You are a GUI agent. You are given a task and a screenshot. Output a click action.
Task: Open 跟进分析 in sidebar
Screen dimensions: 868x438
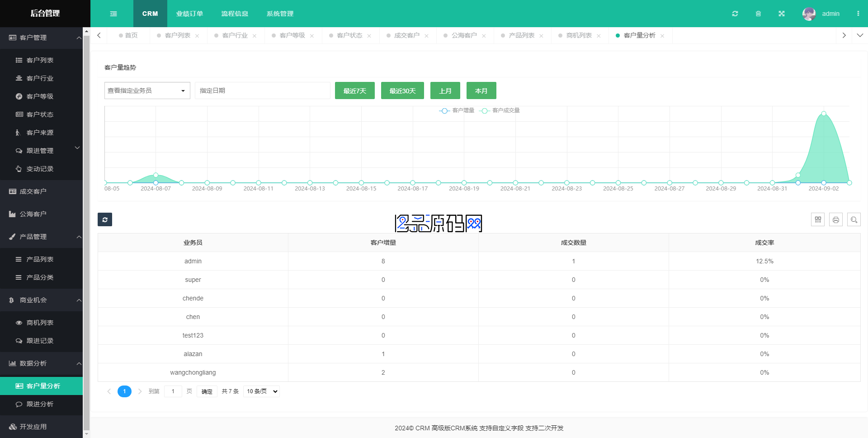[41, 404]
